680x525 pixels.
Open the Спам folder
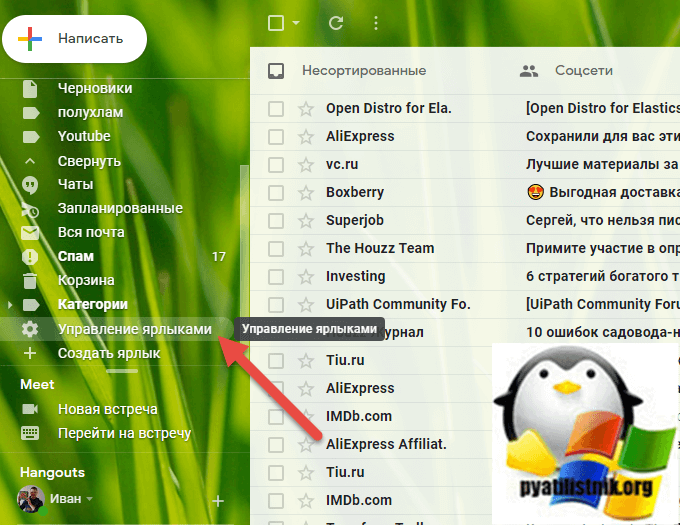(76, 256)
